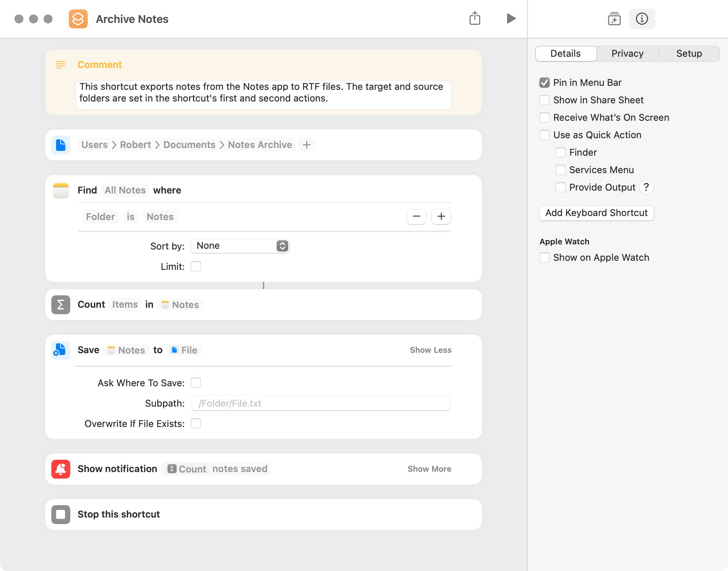The image size is (728, 571).
Task: Remove the Folder is Notes filter
Action: click(x=416, y=216)
